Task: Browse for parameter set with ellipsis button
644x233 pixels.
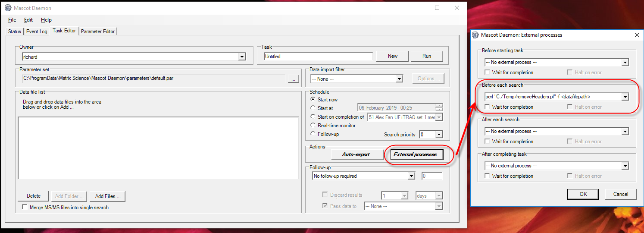Action: pyautogui.click(x=293, y=79)
